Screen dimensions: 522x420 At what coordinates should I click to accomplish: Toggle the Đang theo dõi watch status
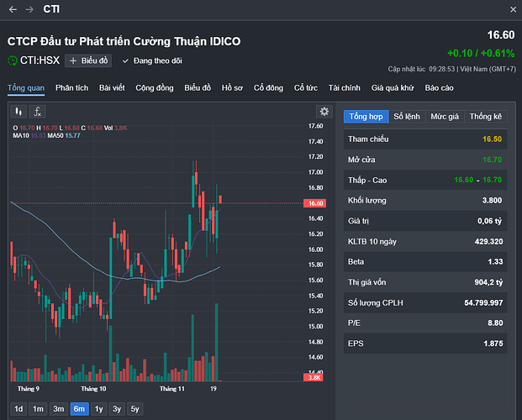tap(152, 61)
